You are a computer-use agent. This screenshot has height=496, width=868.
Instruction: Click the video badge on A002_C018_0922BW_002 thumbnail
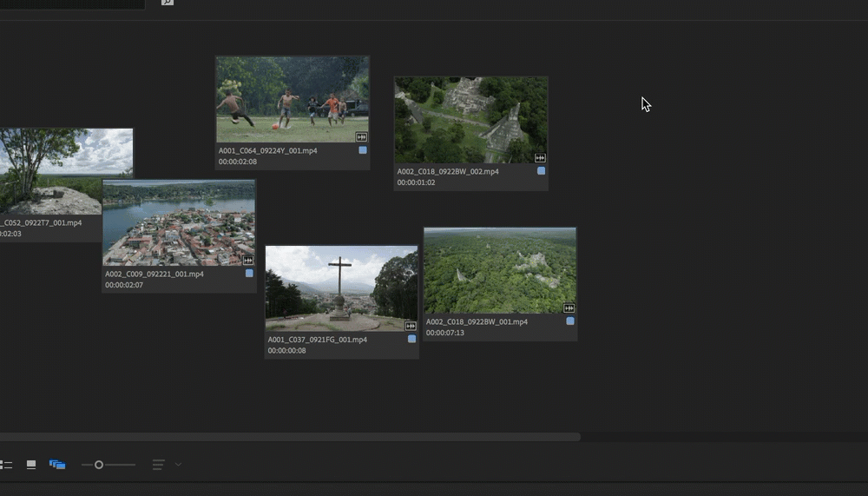pyautogui.click(x=540, y=158)
